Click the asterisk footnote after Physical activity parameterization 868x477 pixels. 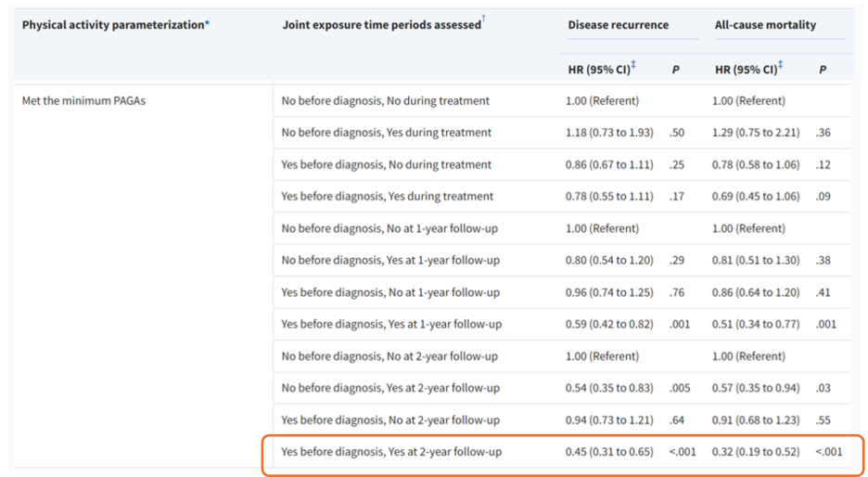207,23
